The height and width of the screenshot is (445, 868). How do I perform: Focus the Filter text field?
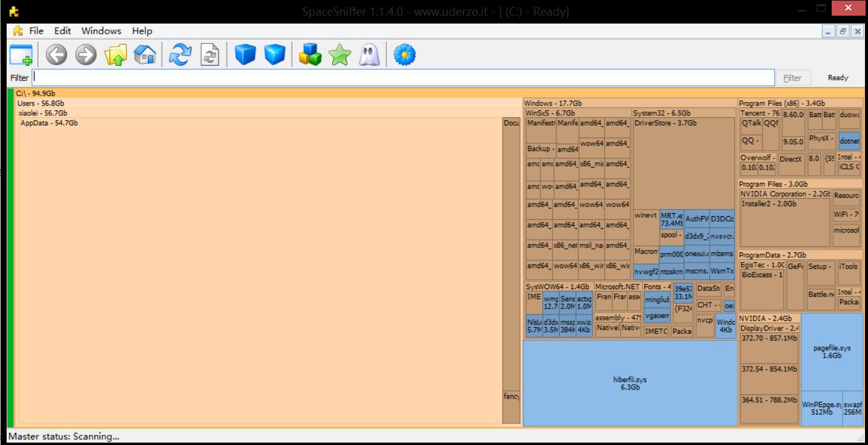(403, 77)
